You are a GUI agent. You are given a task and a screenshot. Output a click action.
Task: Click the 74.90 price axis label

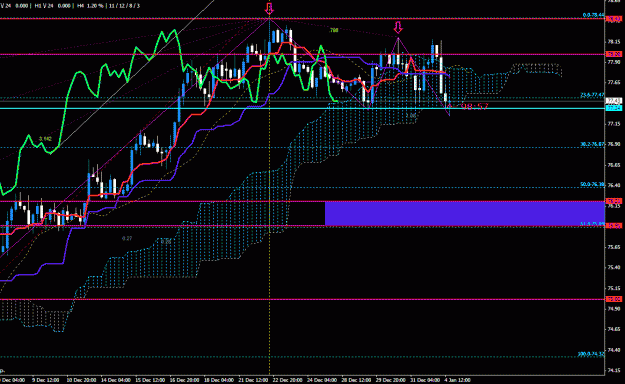(613, 309)
